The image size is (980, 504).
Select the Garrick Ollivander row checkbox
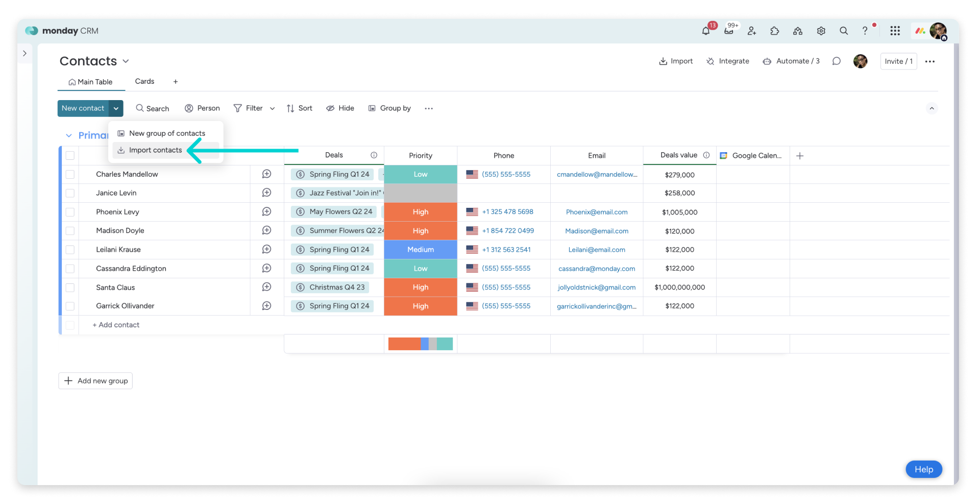click(x=70, y=306)
